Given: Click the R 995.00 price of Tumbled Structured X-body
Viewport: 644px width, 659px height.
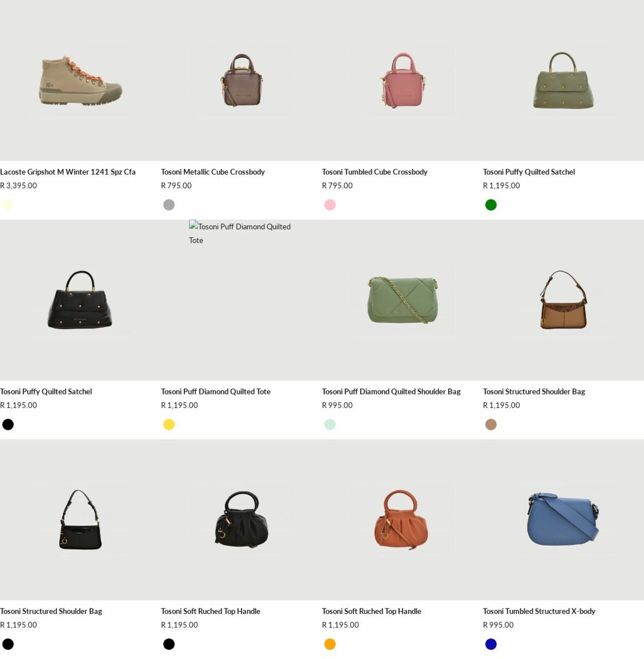Looking at the screenshot, I should click(498, 626).
